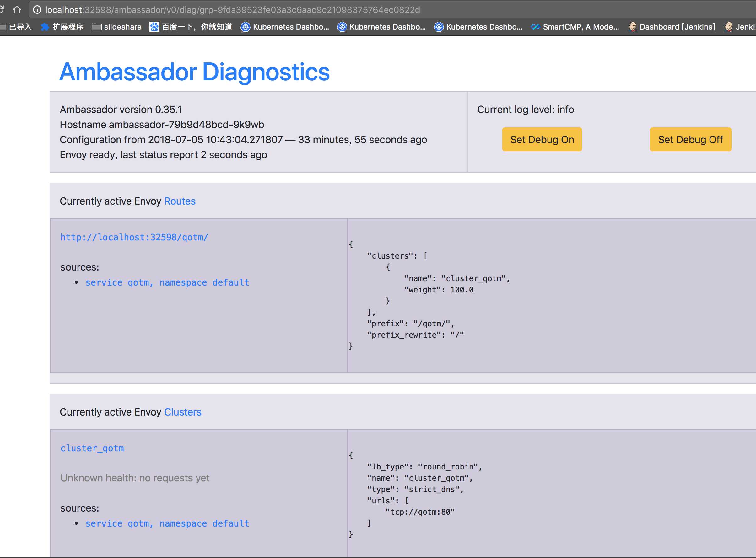Open the slideshare bookmark folder
756x558 pixels.
click(116, 27)
